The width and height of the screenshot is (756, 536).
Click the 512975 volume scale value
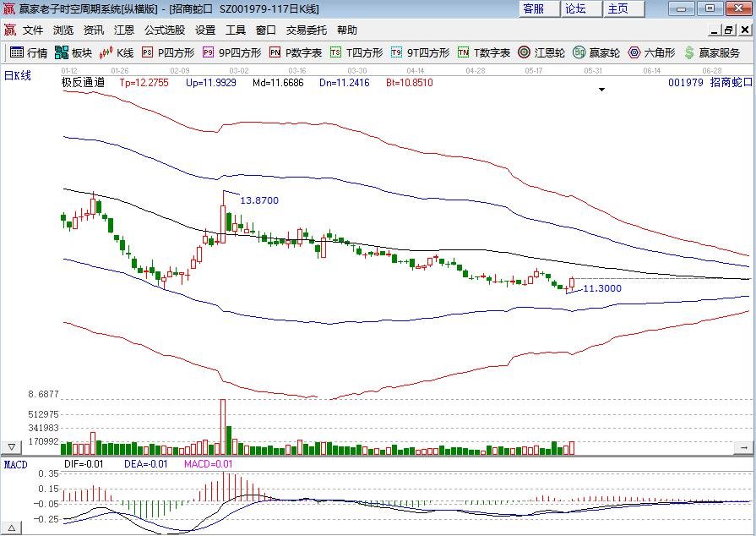(43, 414)
